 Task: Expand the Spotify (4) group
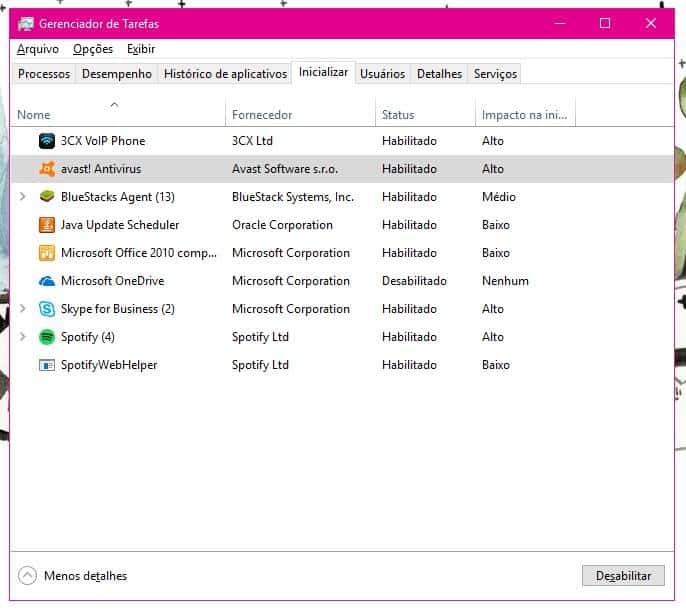point(22,337)
